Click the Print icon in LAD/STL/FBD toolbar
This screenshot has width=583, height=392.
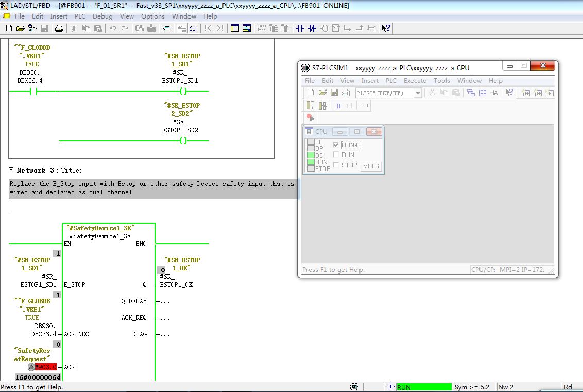pyautogui.click(x=59, y=28)
